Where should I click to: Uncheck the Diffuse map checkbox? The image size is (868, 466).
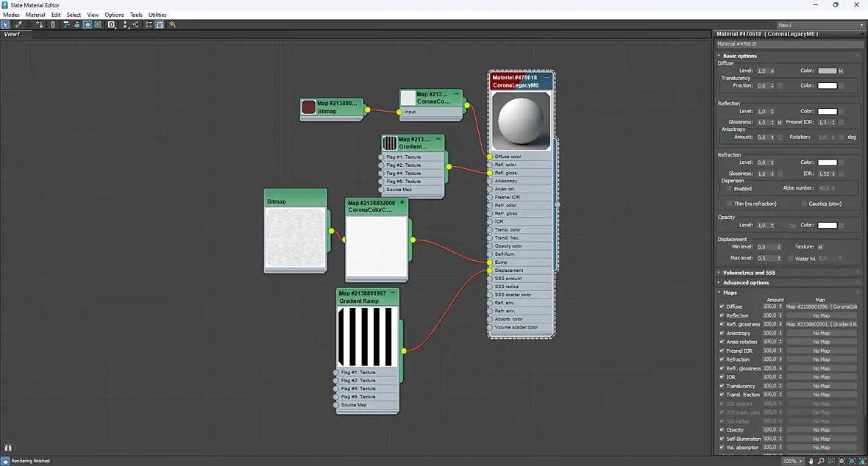pyautogui.click(x=722, y=306)
